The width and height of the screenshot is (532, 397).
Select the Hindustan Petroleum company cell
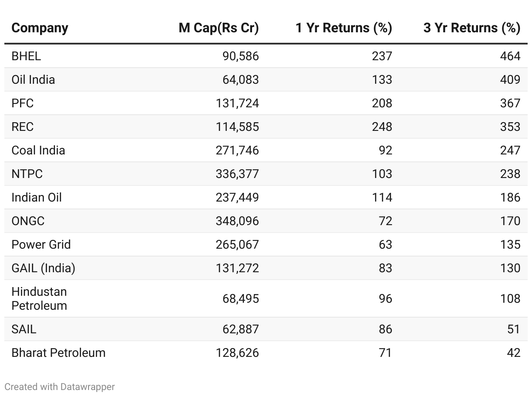pyautogui.click(x=39, y=298)
